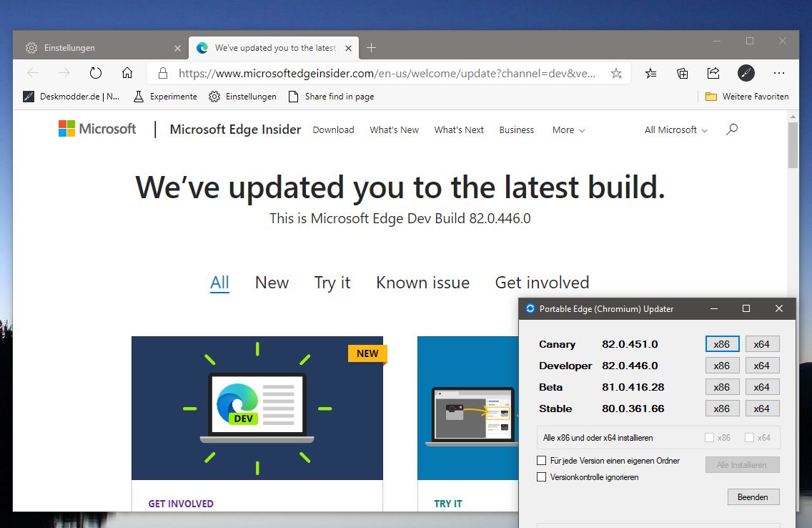
Task: Click the search magnifier on Microsoft site
Action: (x=732, y=129)
